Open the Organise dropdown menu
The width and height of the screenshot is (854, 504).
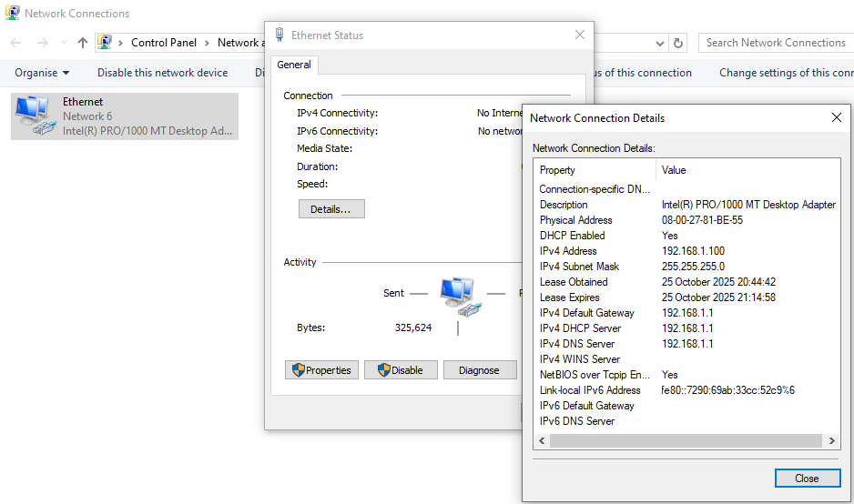42,73
